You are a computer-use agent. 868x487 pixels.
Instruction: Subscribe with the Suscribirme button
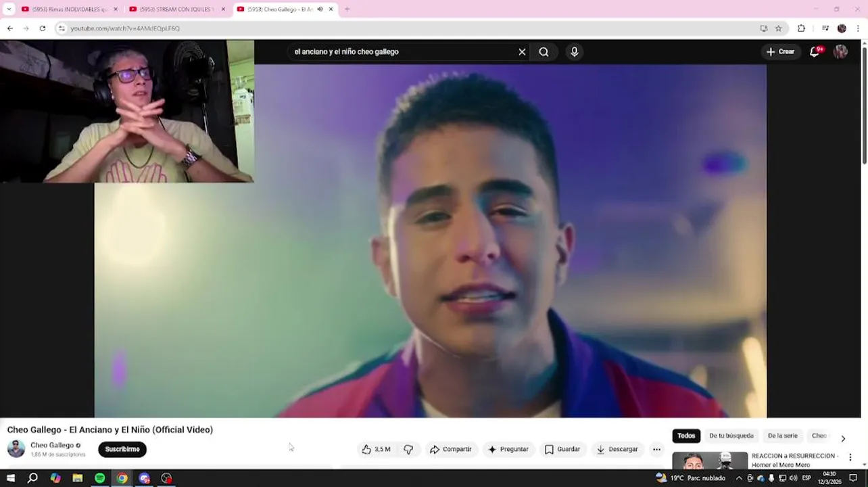tap(122, 449)
